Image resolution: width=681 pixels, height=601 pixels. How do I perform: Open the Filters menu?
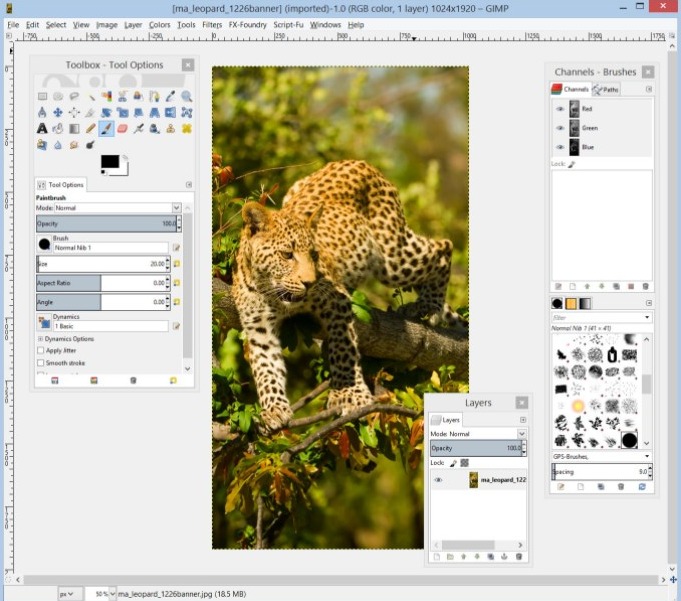click(212, 24)
